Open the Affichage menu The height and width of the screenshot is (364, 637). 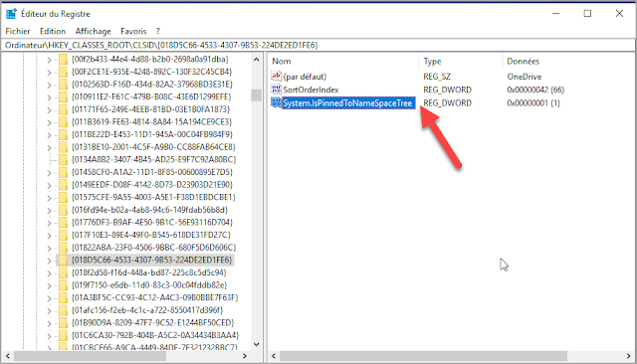[93, 31]
